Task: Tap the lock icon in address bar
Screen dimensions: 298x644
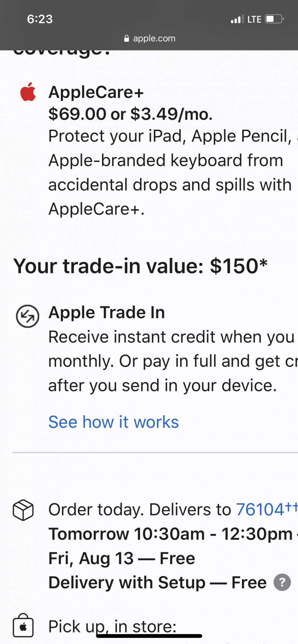Action: 127,38
